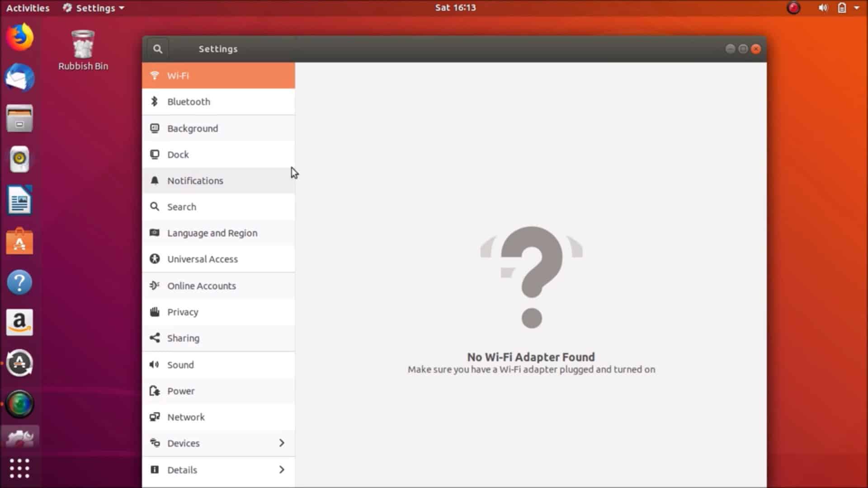The height and width of the screenshot is (488, 868).
Task: Open the clock and calendar popup
Action: point(455,8)
